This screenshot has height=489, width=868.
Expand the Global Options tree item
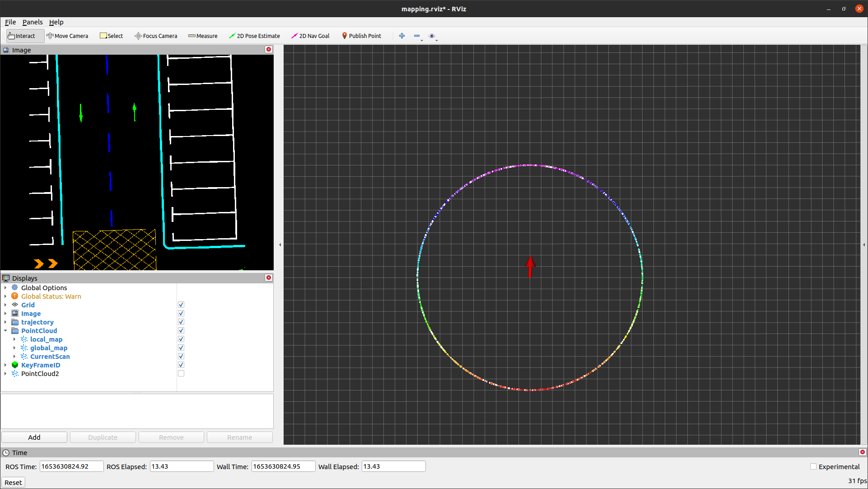5,287
